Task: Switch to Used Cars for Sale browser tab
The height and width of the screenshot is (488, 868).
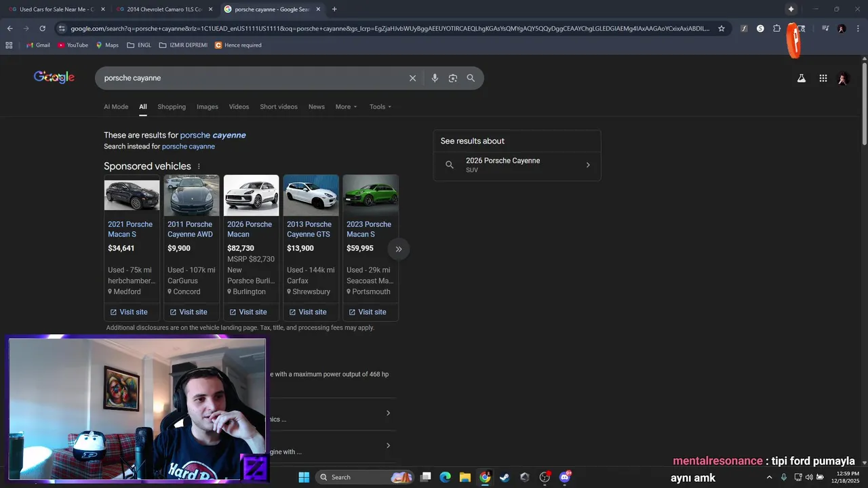Action: tap(57, 9)
